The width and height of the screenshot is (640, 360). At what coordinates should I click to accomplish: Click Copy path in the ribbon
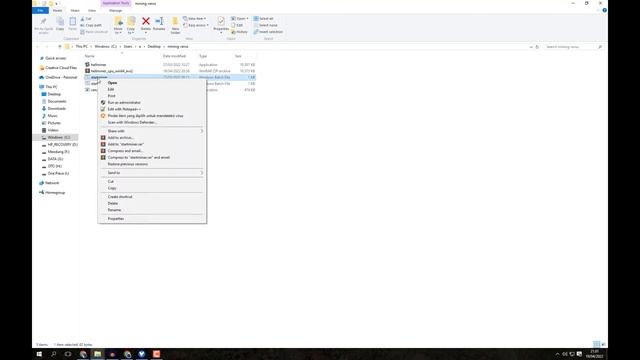[91, 25]
